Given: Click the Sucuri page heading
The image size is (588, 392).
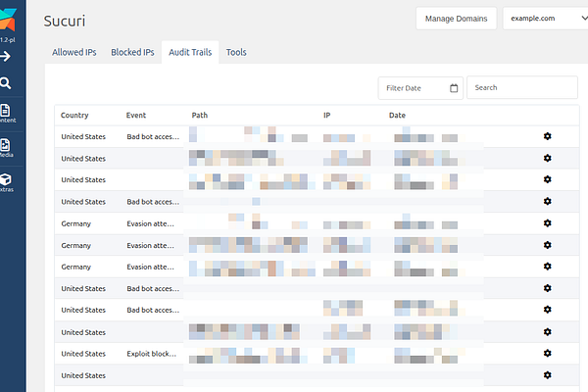Looking at the screenshot, I should [65, 21].
